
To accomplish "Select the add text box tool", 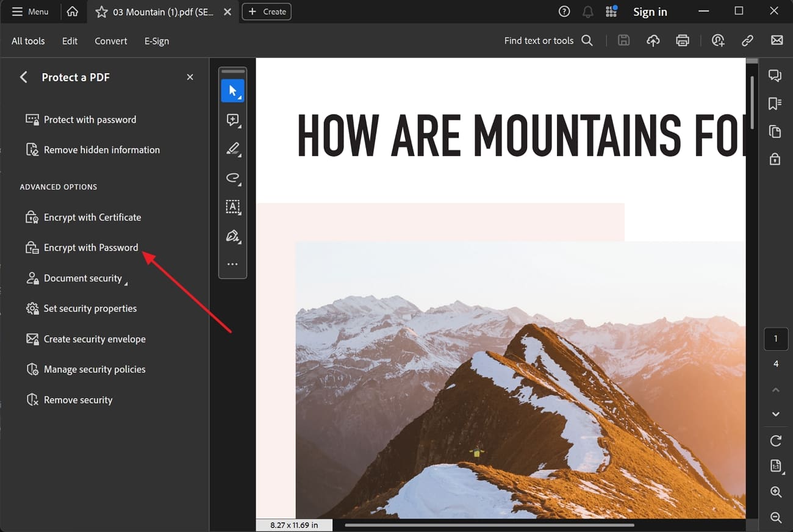I will (232, 207).
